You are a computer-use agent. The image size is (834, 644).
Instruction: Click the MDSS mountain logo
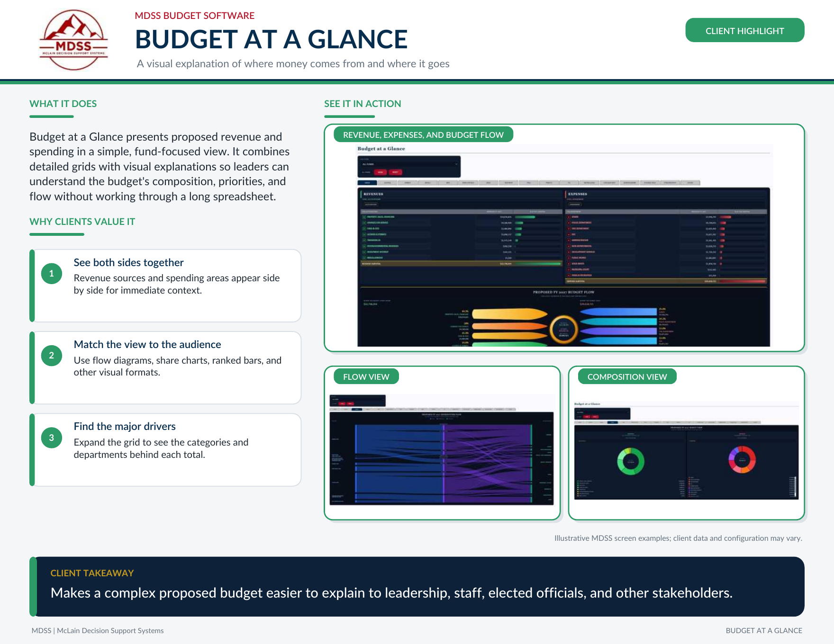[73, 40]
